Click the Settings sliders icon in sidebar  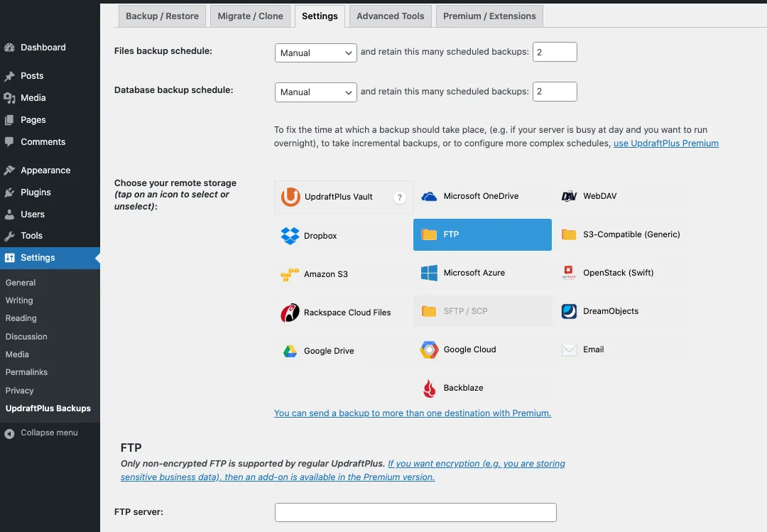(9, 258)
